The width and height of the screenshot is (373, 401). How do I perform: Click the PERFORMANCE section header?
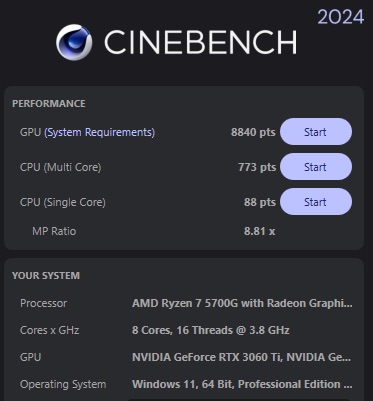click(49, 104)
